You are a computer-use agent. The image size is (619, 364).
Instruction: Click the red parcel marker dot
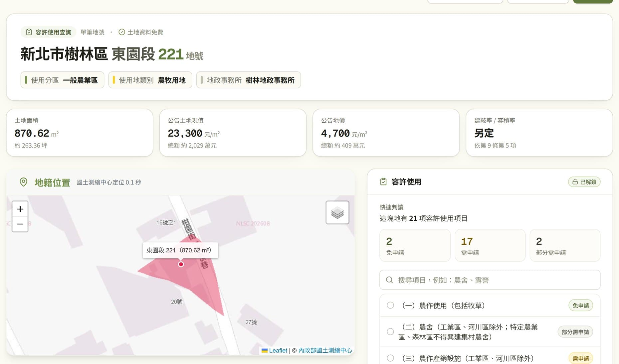coord(181,264)
